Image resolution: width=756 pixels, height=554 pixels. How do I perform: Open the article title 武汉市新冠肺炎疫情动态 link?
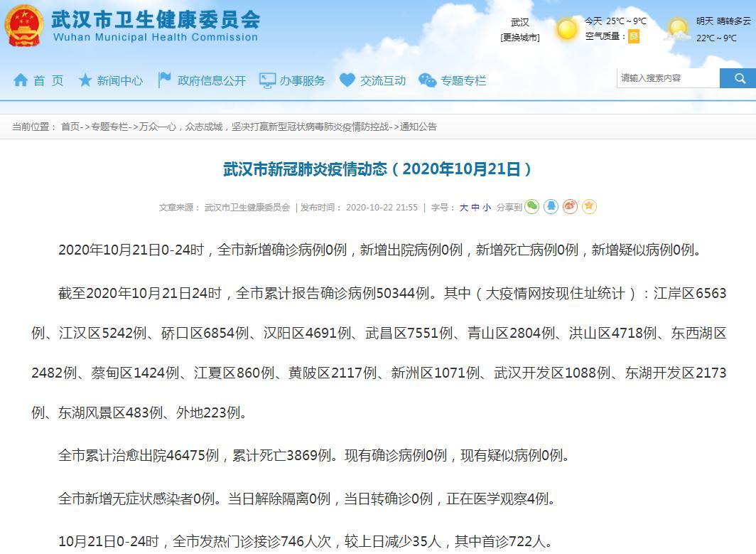(x=377, y=169)
